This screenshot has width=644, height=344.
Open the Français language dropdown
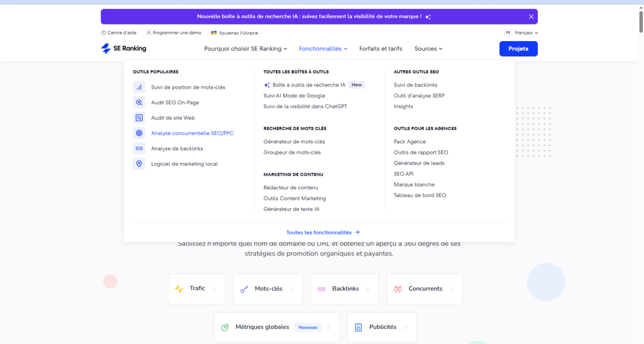(522, 33)
